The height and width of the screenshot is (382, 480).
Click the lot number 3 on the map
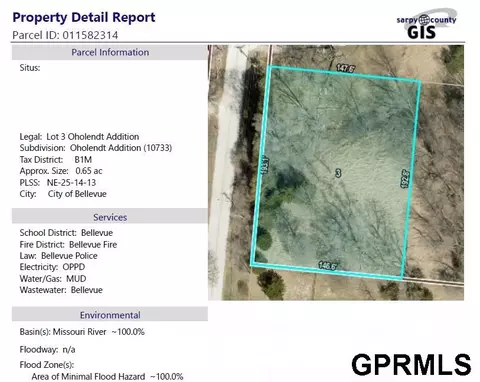338,173
